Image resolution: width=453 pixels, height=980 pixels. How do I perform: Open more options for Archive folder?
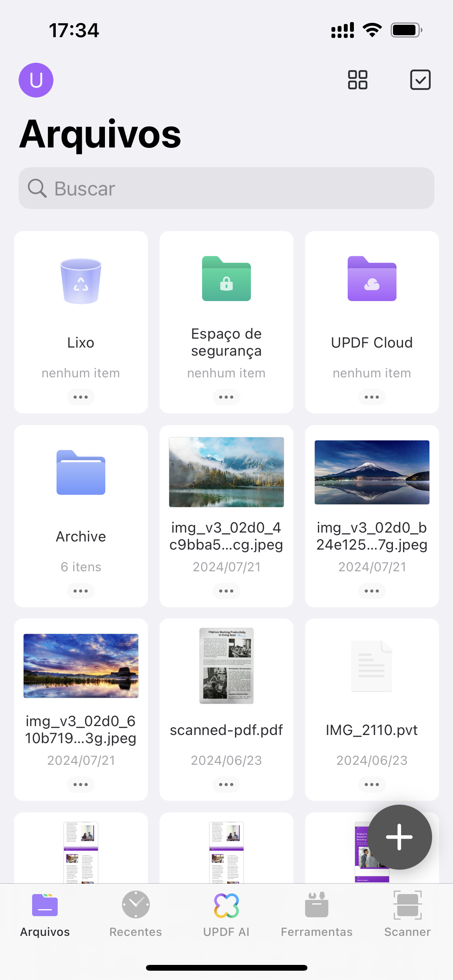coord(81,591)
